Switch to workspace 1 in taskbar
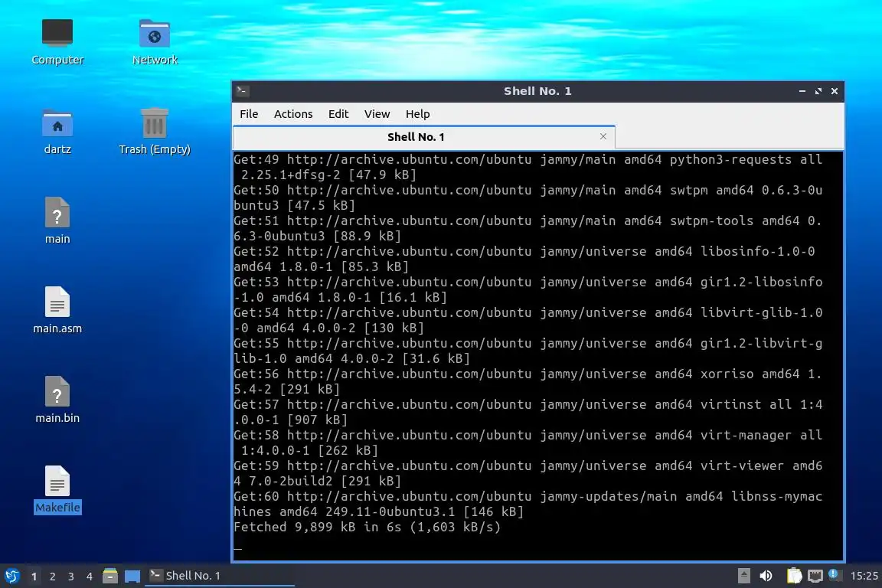 click(34, 577)
